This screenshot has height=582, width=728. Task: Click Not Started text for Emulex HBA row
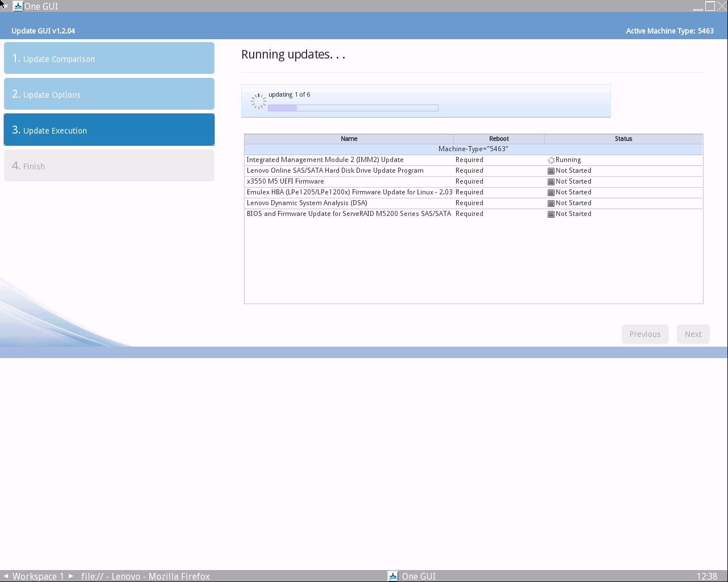click(x=573, y=192)
